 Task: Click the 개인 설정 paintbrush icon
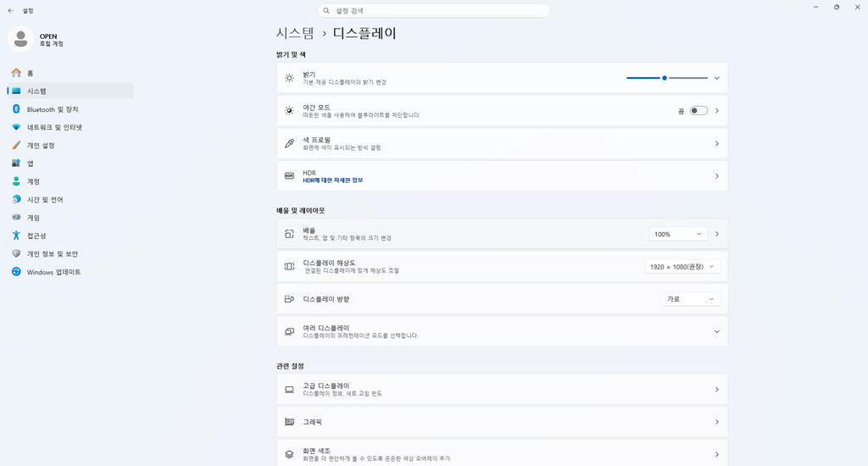click(x=16, y=145)
